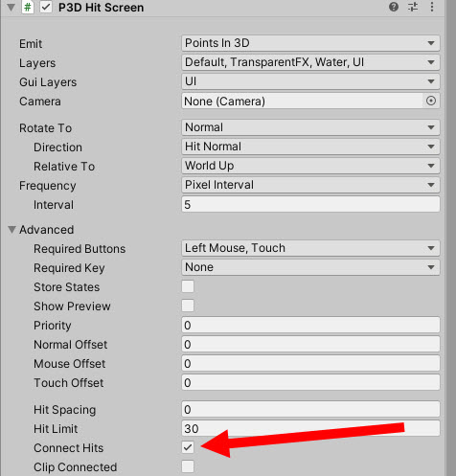Image resolution: width=456 pixels, height=476 pixels.
Task: Click the Emit property label
Action: tap(31, 44)
